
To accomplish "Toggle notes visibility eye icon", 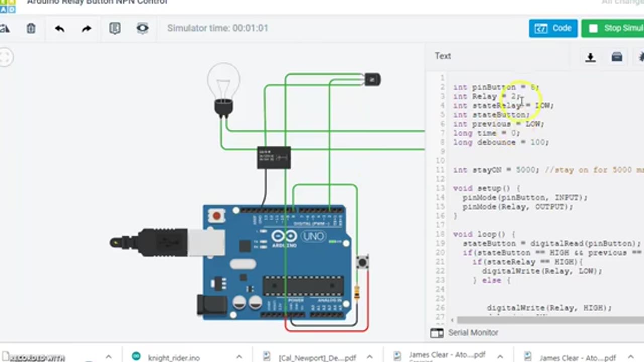I will pyautogui.click(x=142, y=29).
